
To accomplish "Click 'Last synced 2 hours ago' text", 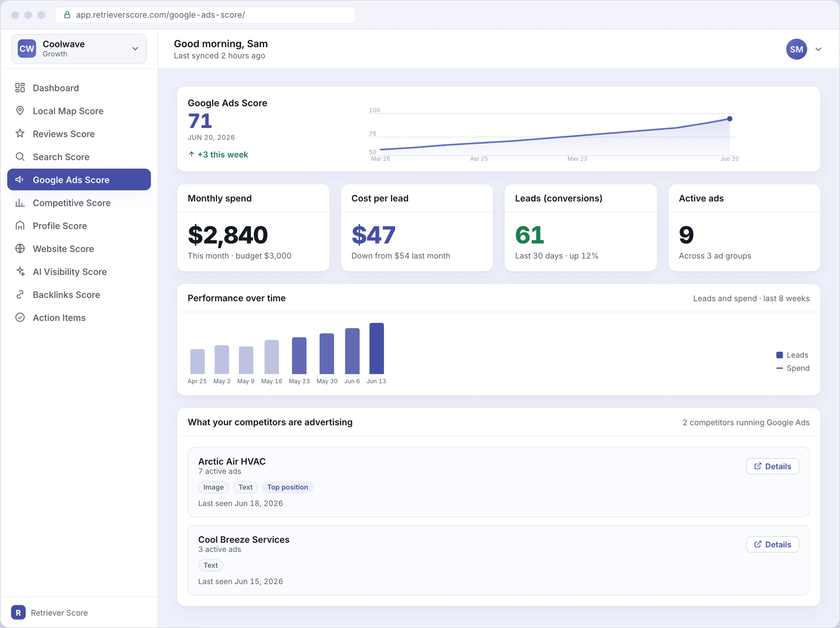I will click(x=219, y=56).
